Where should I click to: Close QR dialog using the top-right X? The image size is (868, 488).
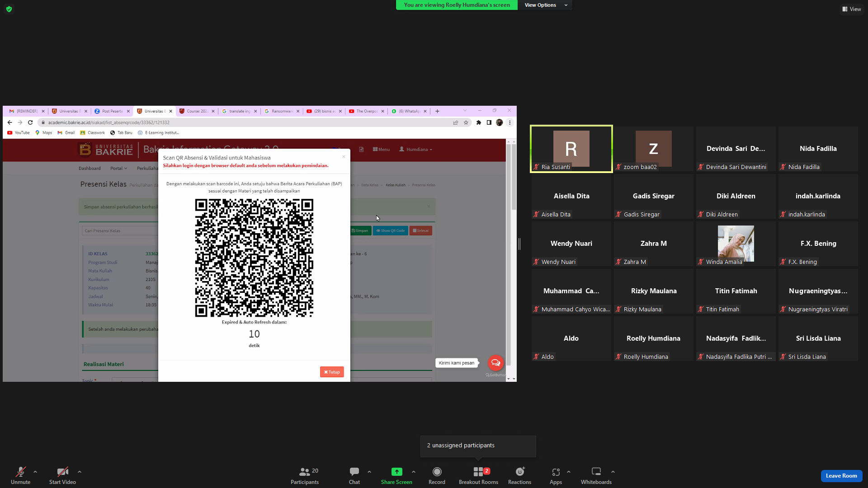[x=344, y=157]
